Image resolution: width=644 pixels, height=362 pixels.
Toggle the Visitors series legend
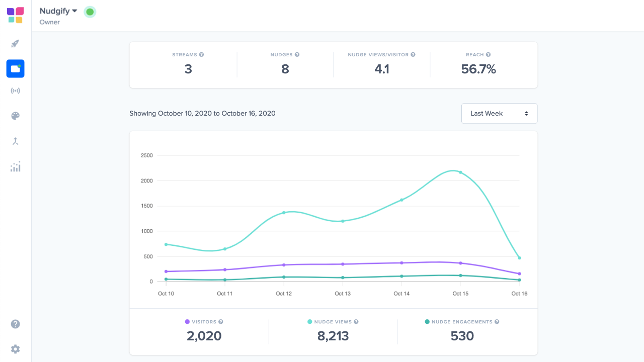coord(204,322)
